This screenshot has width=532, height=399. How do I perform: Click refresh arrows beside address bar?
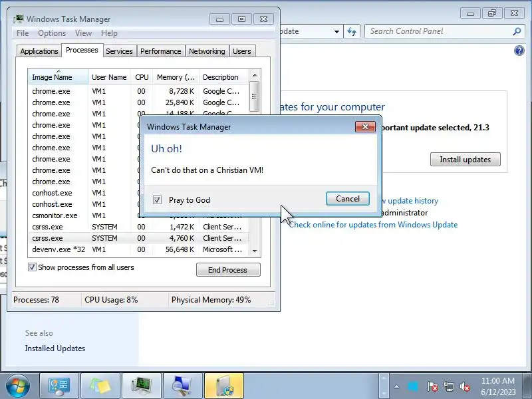point(352,31)
